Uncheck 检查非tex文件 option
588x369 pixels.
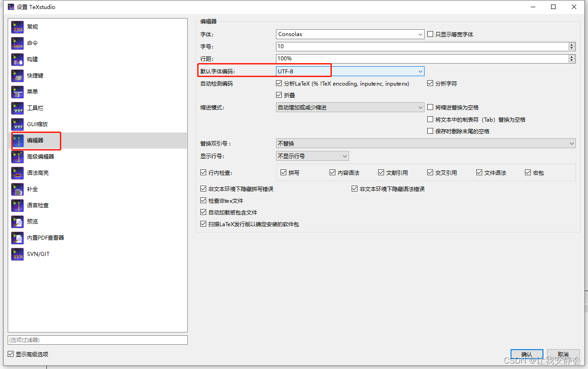[x=203, y=200]
